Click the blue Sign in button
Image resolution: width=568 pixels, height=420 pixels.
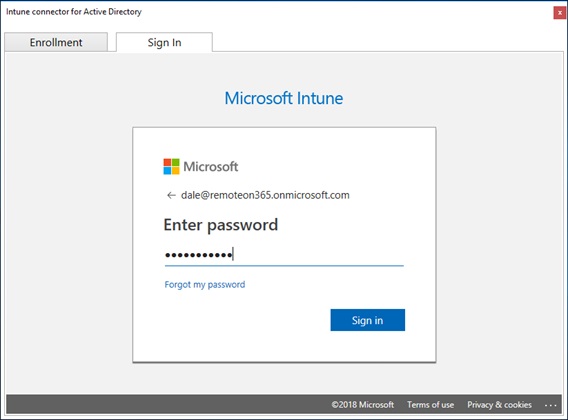[368, 320]
